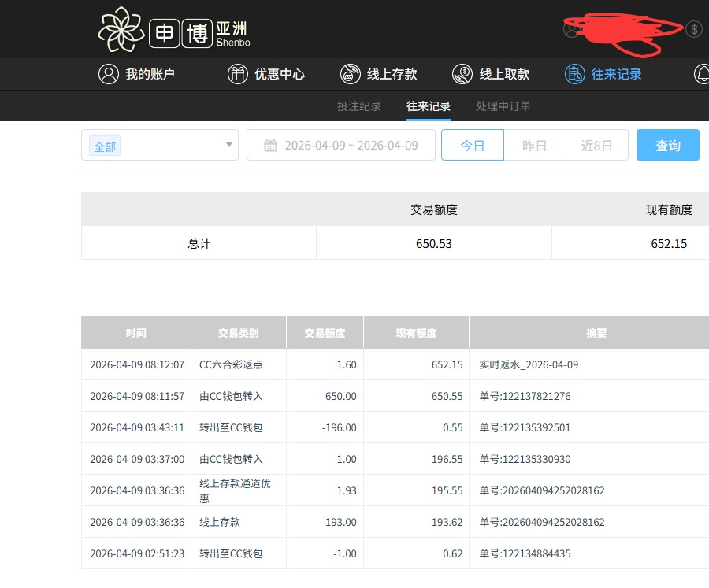This screenshot has height=588, width=709.
Task: Click the blue 查询 button
Action: pyautogui.click(x=667, y=146)
